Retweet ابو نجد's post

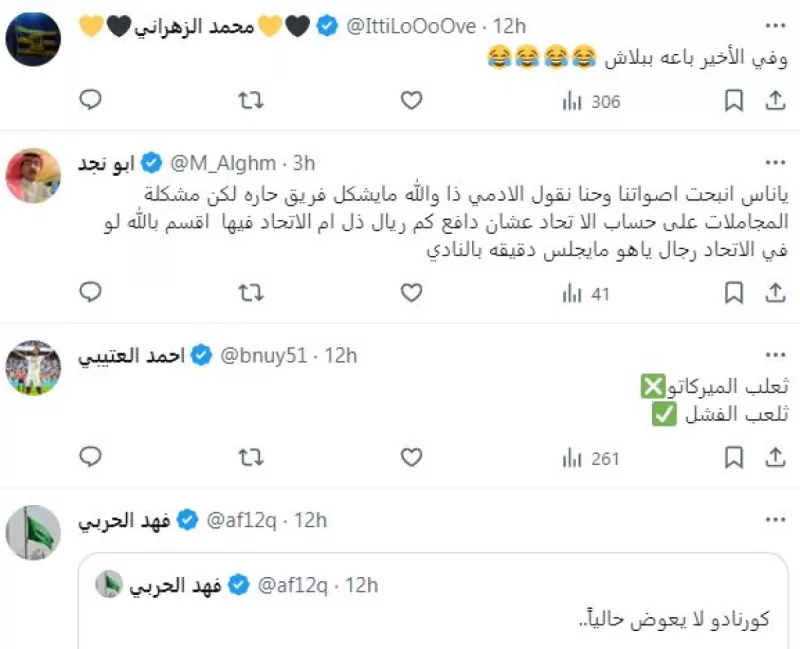tap(251, 293)
